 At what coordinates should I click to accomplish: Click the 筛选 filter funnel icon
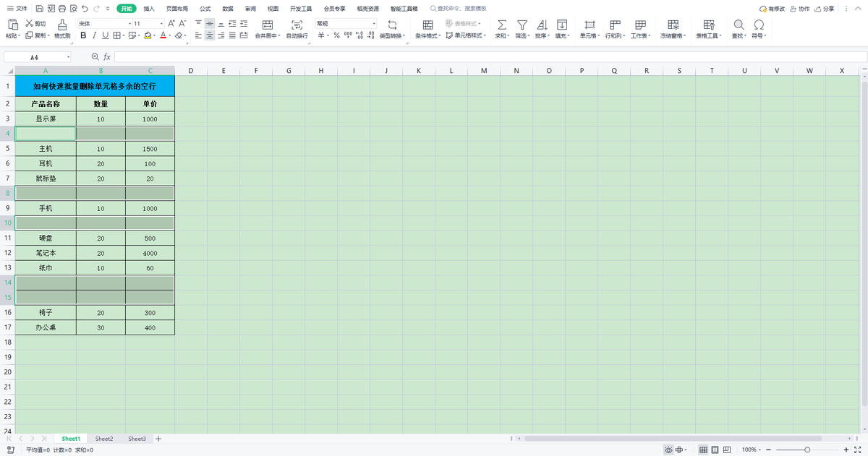[x=522, y=25]
